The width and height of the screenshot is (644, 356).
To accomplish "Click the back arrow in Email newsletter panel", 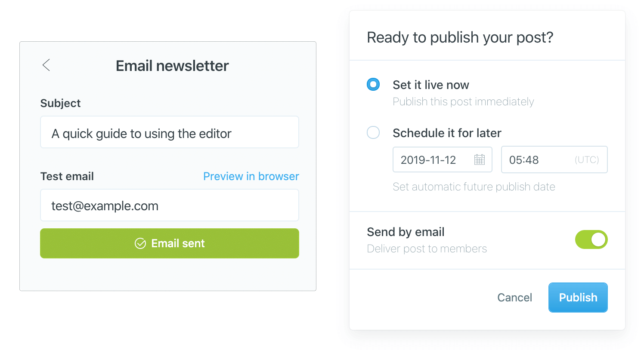I will 46,65.
